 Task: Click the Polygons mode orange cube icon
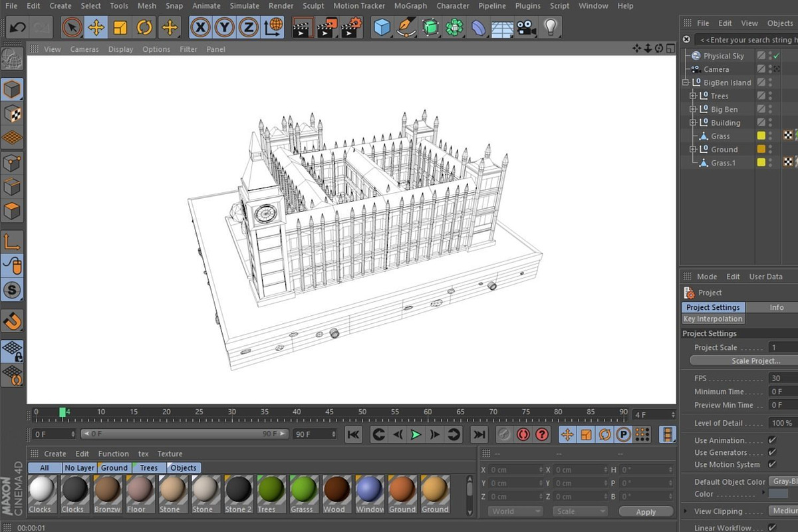pos(13,211)
